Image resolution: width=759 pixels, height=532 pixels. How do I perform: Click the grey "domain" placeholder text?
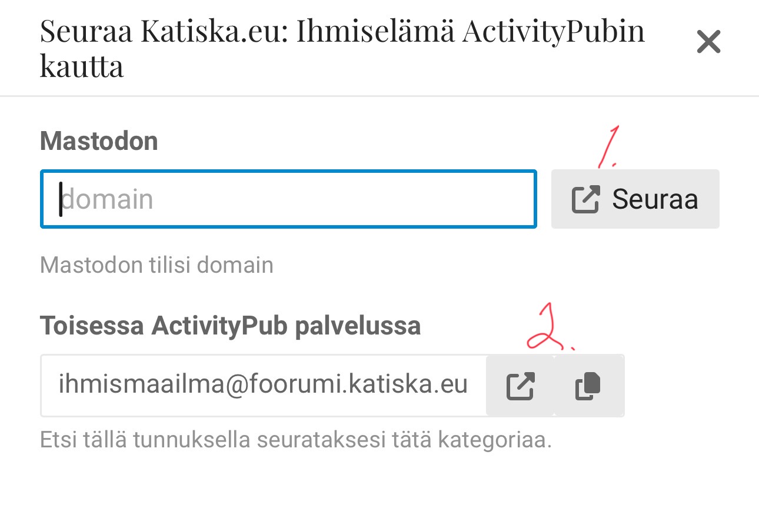pyautogui.click(x=108, y=199)
